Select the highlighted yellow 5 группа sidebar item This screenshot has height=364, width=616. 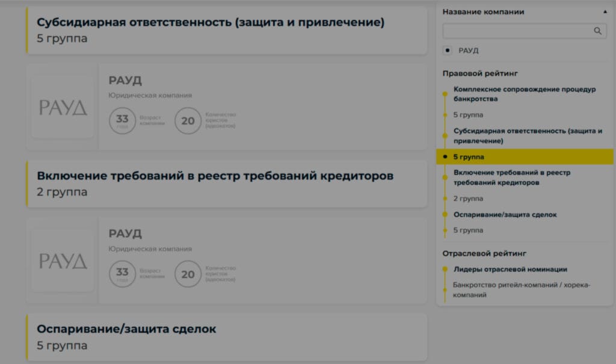(x=468, y=157)
